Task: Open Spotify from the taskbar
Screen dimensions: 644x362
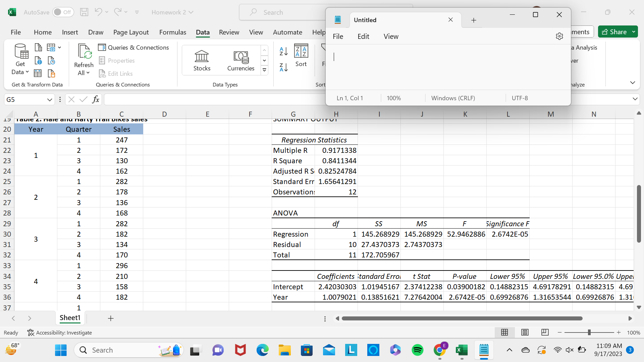Action: click(417, 350)
